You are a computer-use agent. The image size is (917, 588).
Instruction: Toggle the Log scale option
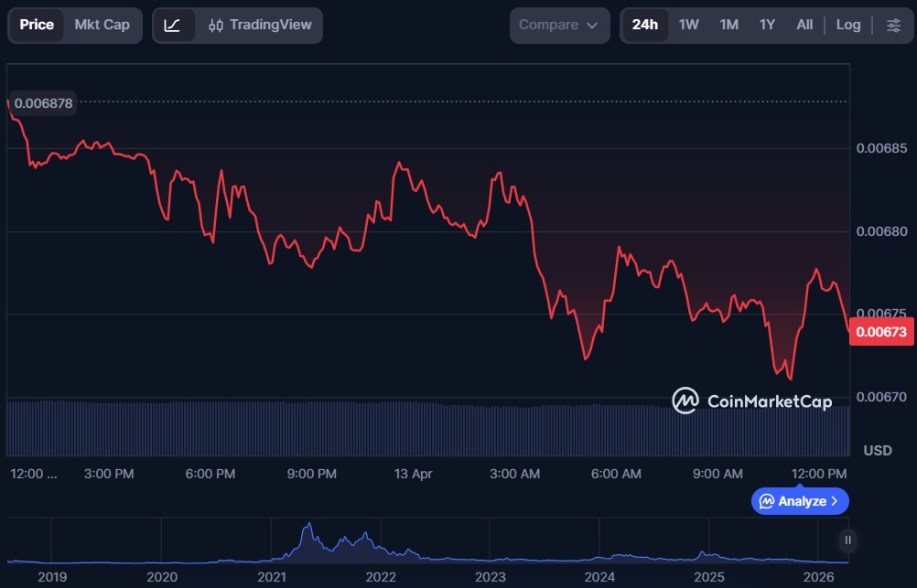[x=847, y=25]
